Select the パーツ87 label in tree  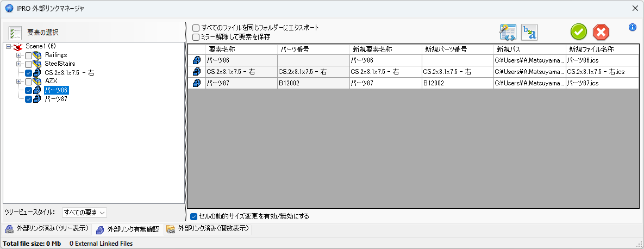[x=57, y=99]
